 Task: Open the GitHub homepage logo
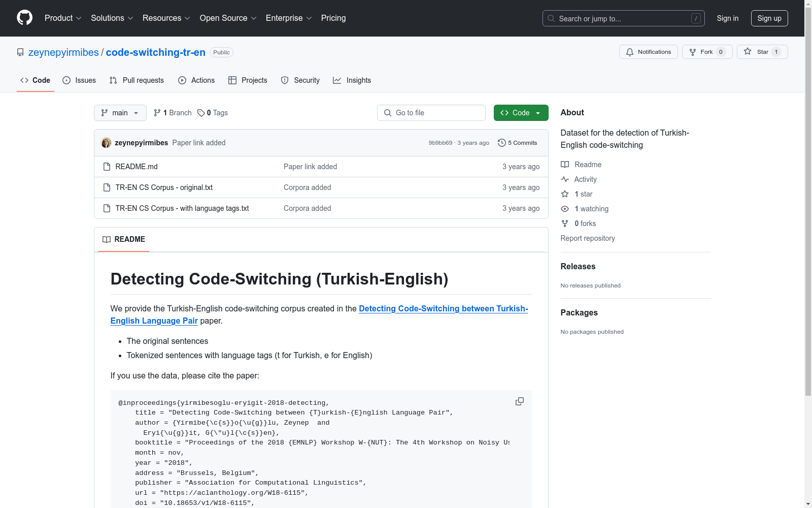[x=24, y=18]
